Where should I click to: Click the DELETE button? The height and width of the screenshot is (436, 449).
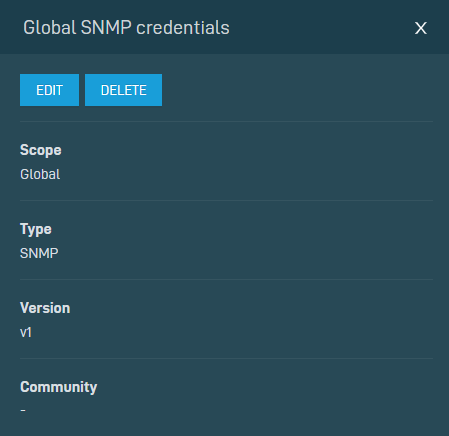click(123, 90)
